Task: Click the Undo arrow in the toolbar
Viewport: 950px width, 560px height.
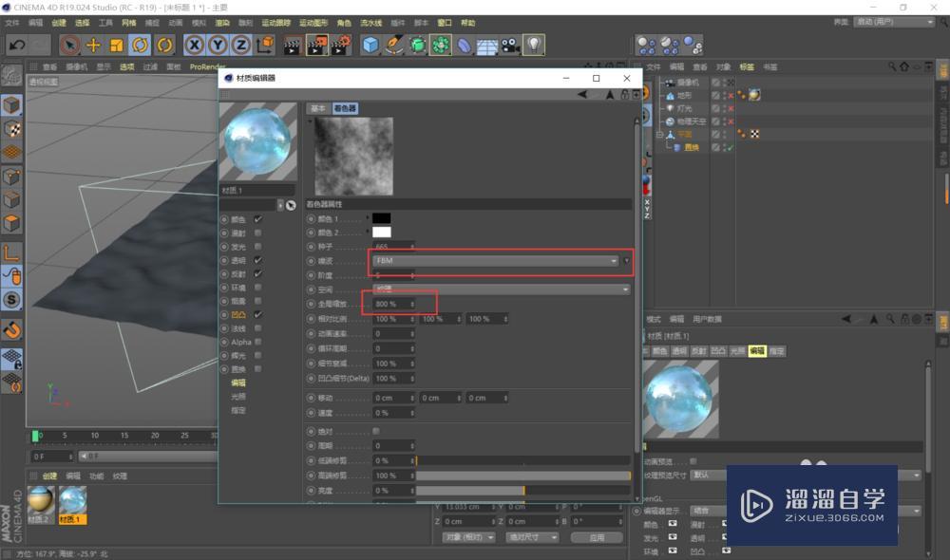Action: point(17,45)
